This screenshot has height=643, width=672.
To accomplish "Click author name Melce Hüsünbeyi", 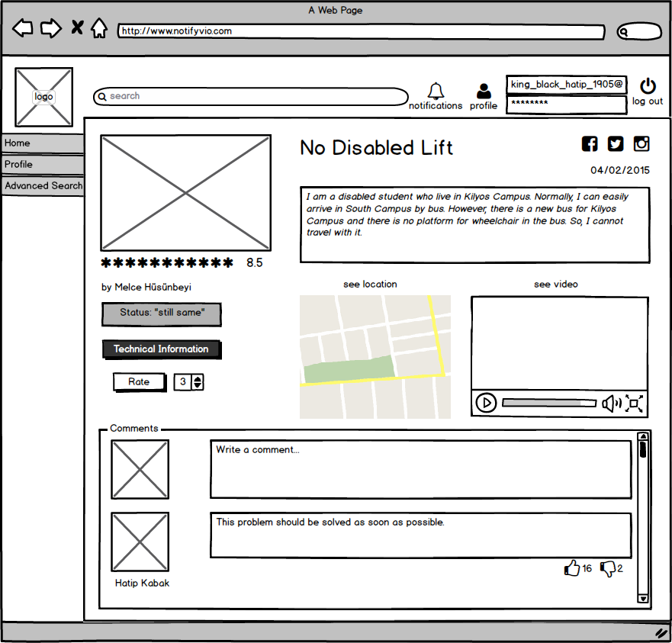I will point(153,288).
